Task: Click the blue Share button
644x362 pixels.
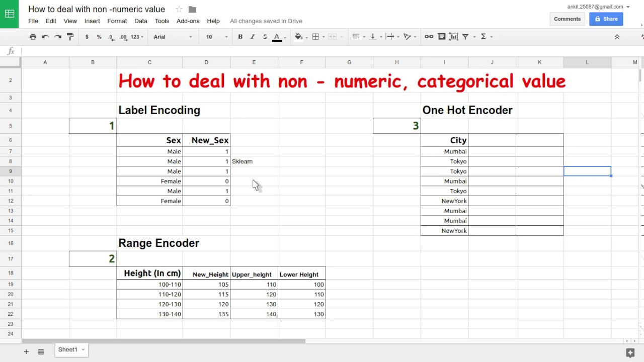Action: pos(606,19)
